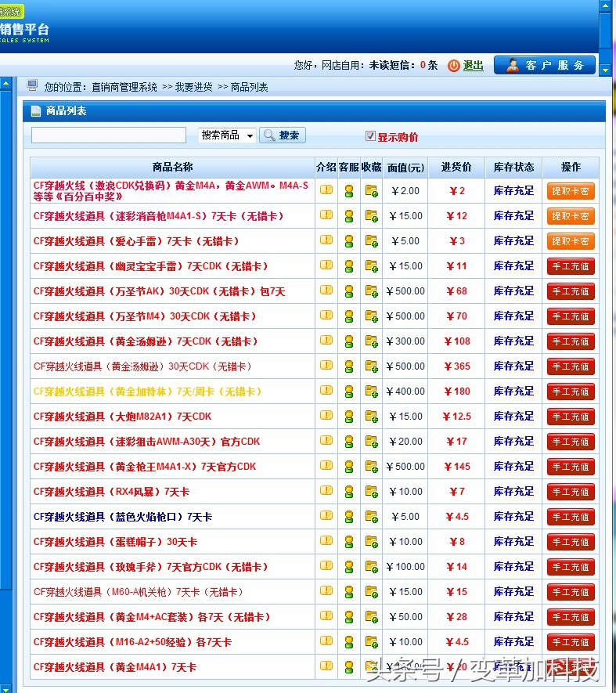The image size is (616, 693).
Task: Click 库存充足 status for RX4风暴 row
Action: point(513,492)
